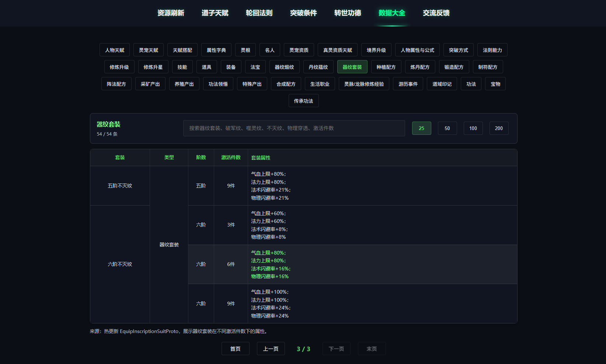Show the 种植配方 data
The height and width of the screenshot is (364, 606).
point(386,67)
